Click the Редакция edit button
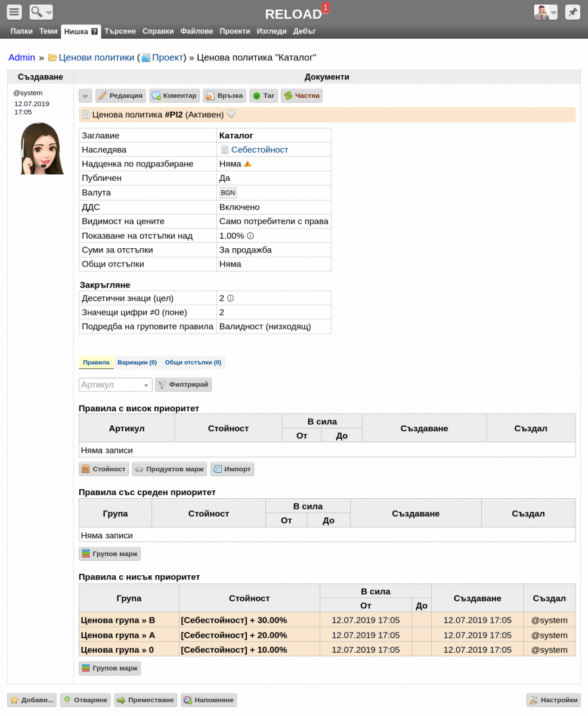The image size is (588, 716). coord(120,95)
